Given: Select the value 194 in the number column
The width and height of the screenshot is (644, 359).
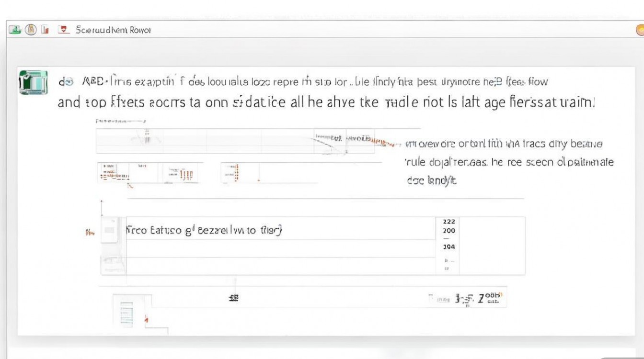Looking at the screenshot, I should tap(449, 247).
